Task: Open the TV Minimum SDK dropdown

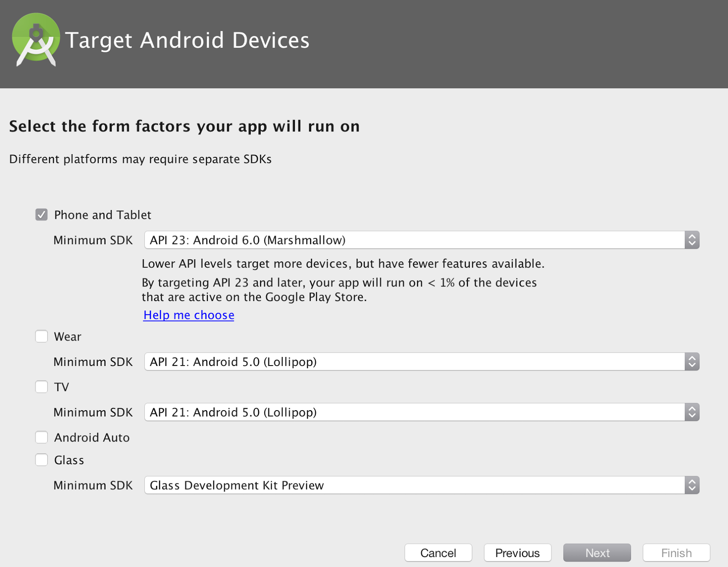Action: pyautogui.click(x=422, y=412)
